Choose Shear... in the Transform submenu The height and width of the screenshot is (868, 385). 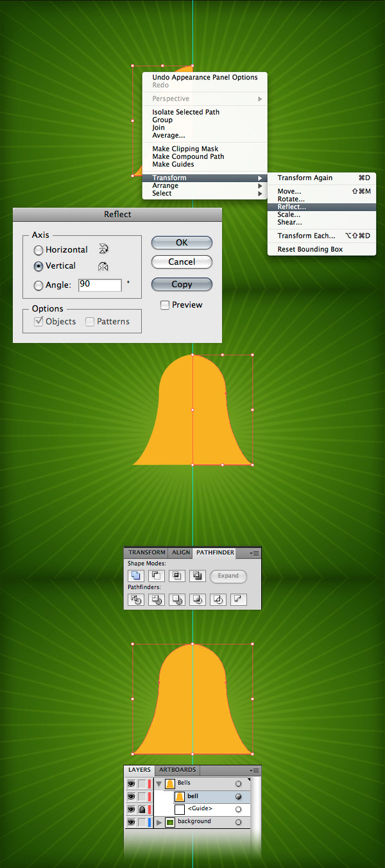tap(321, 222)
